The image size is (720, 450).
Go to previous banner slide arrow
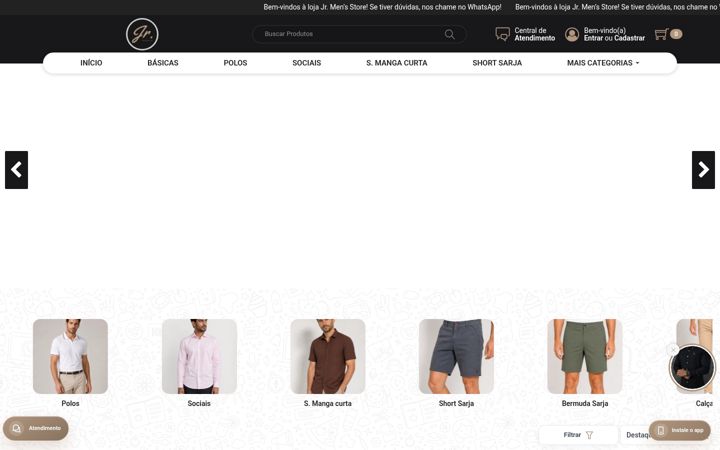[17, 170]
